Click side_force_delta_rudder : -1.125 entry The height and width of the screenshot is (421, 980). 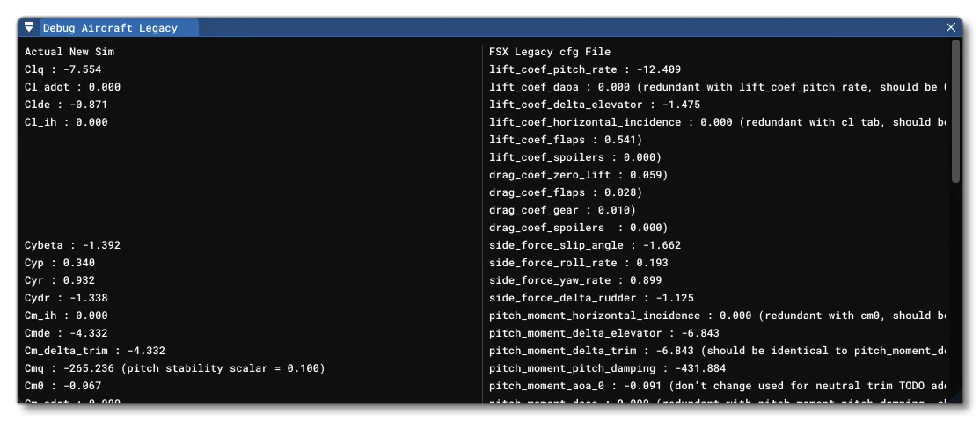tap(592, 297)
